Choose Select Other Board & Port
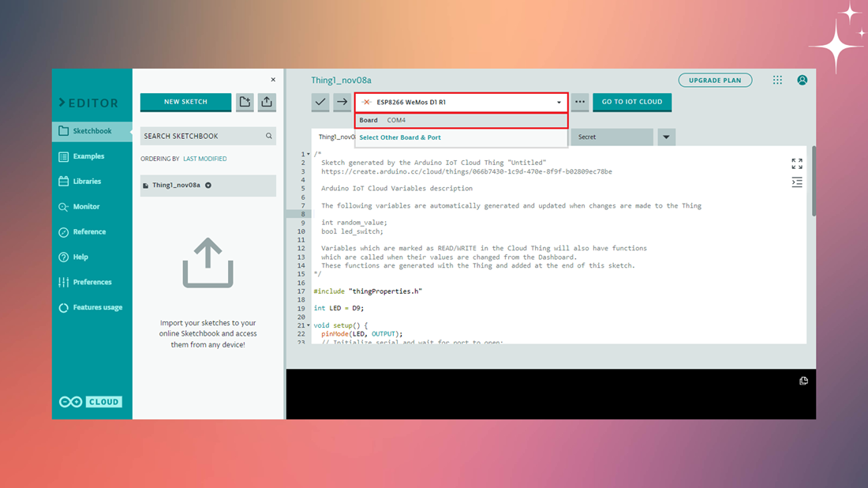 pos(400,137)
